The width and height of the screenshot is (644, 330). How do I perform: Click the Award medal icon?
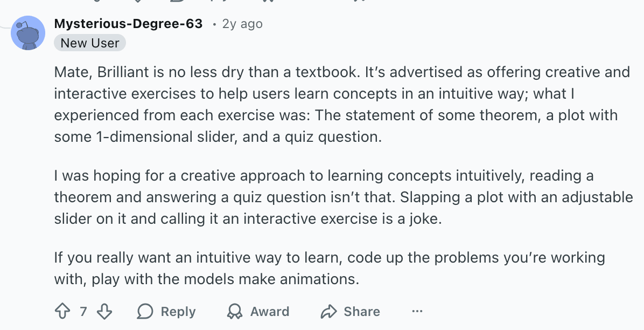click(234, 311)
